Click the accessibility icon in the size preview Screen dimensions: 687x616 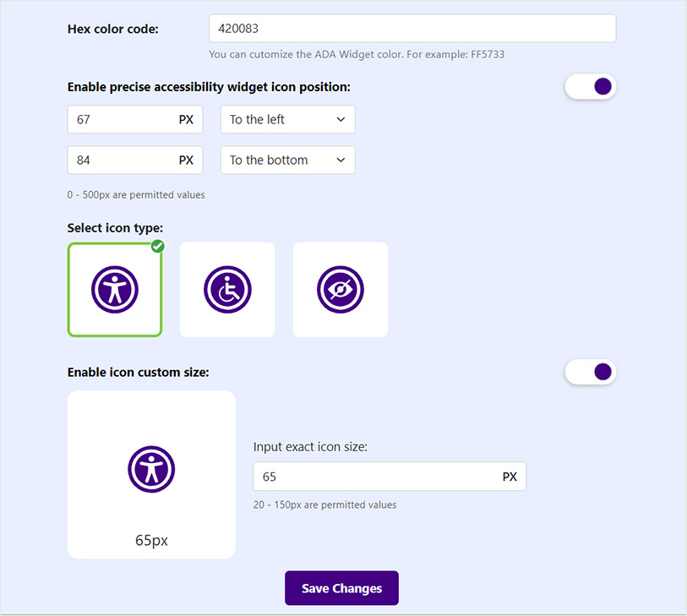pyautogui.click(x=151, y=469)
